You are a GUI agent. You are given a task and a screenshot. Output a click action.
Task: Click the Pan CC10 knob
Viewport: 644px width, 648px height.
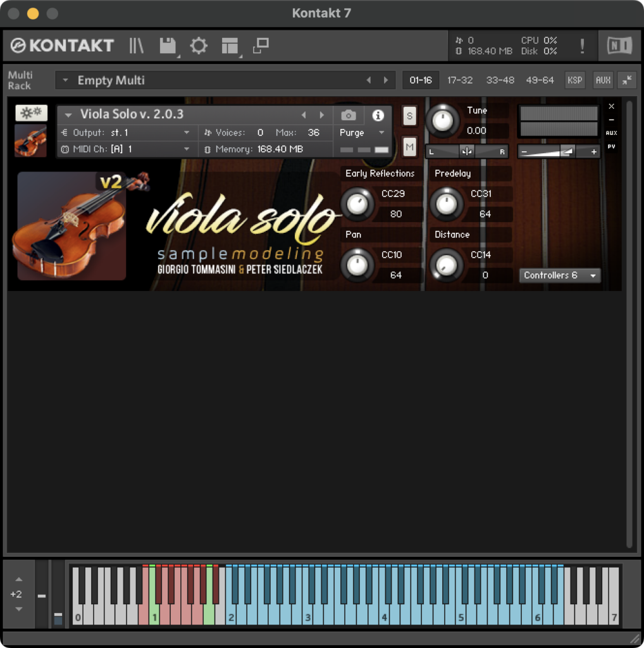click(357, 265)
